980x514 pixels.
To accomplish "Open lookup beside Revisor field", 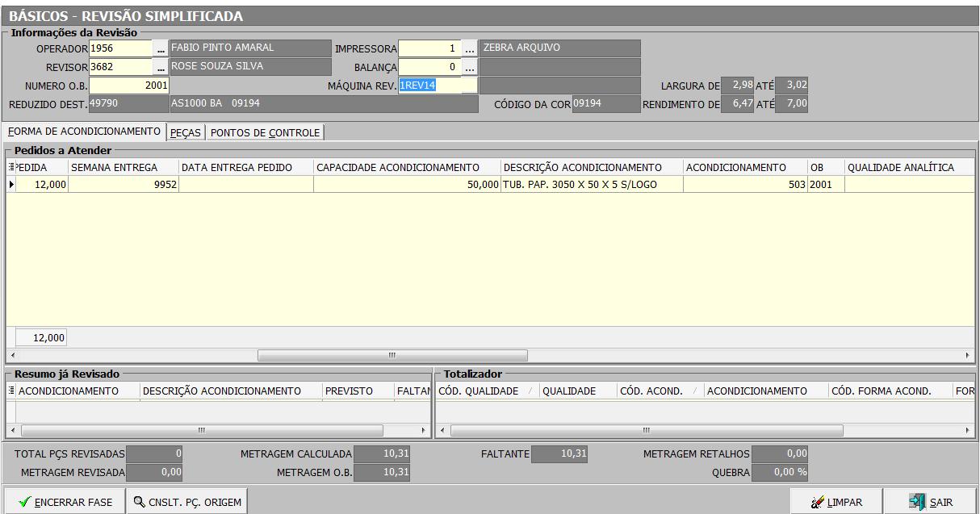I will (161, 67).
